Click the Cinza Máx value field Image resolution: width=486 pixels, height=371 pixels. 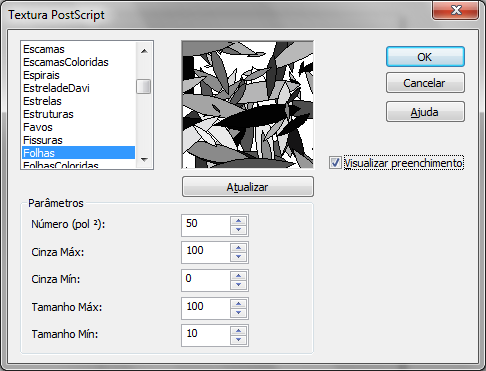pyautogui.click(x=206, y=252)
